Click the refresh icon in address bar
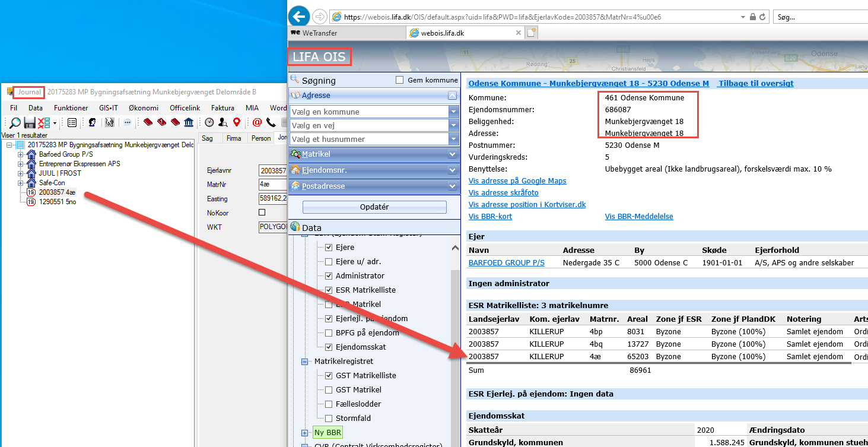Viewport: 868px width, 447px height. point(762,17)
